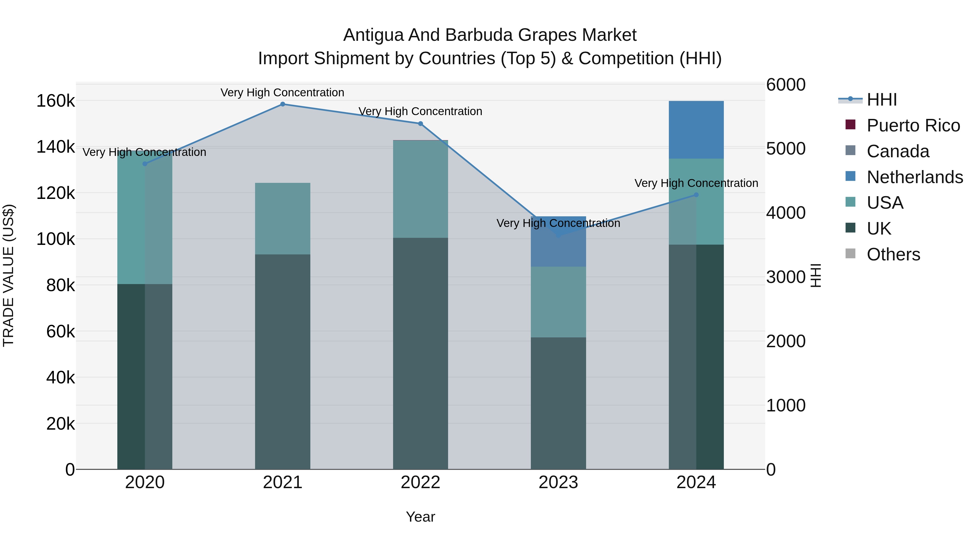Toggle the Netherlands legend entry

pos(904,177)
